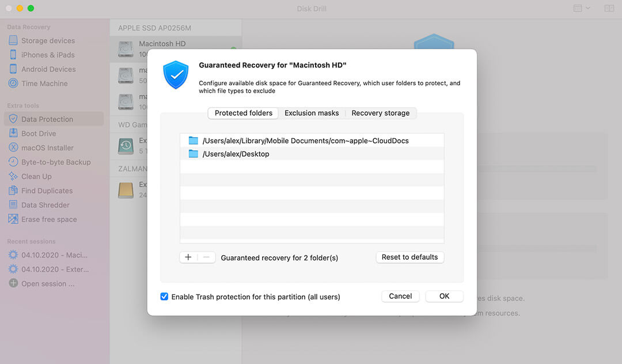Click the Guaranteed Recovery shield icon
622x364 pixels.
(x=176, y=74)
